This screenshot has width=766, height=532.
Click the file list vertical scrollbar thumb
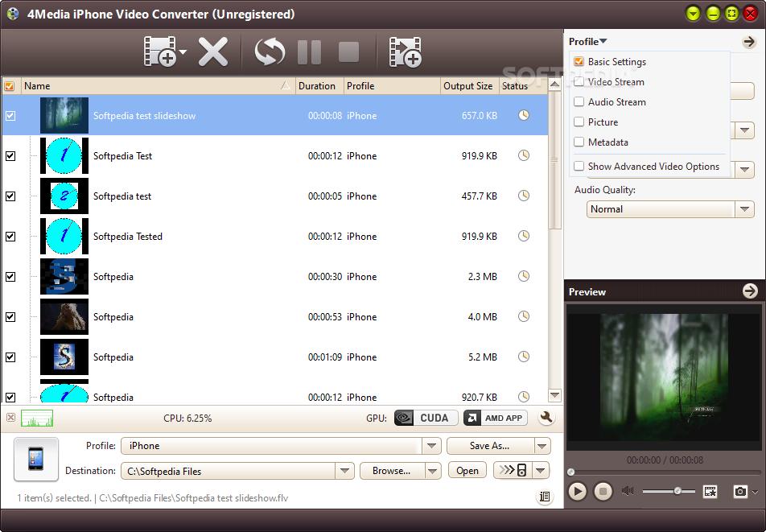(x=554, y=160)
